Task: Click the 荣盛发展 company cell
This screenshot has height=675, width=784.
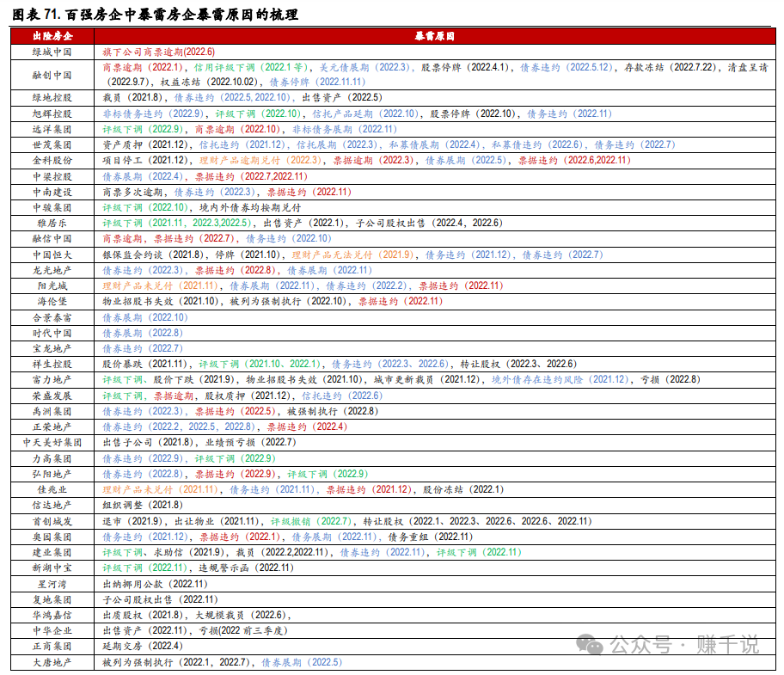Action: [x=52, y=396]
